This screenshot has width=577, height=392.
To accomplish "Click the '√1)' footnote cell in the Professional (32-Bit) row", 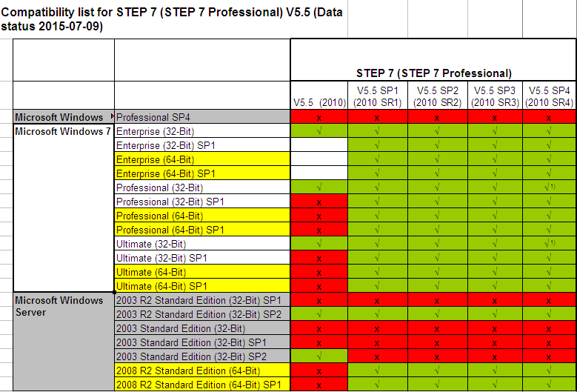I will 549,187.
